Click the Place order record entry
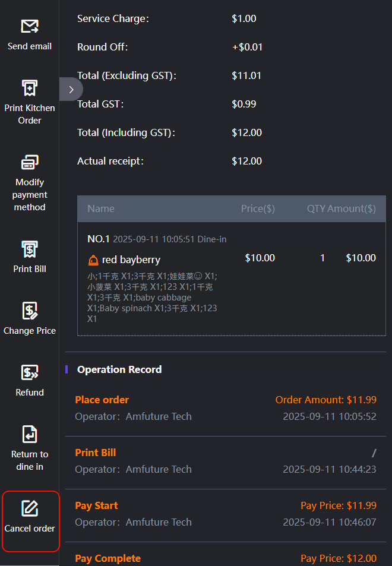The width and height of the screenshot is (392, 566). tap(102, 400)
